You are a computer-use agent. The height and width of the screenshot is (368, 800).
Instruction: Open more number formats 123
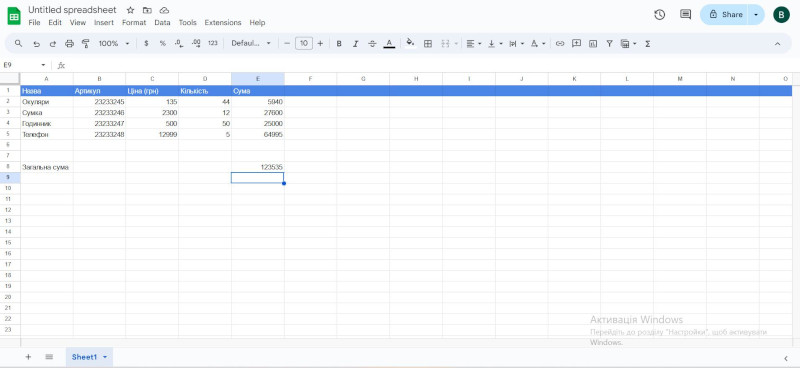pos(213,44)
